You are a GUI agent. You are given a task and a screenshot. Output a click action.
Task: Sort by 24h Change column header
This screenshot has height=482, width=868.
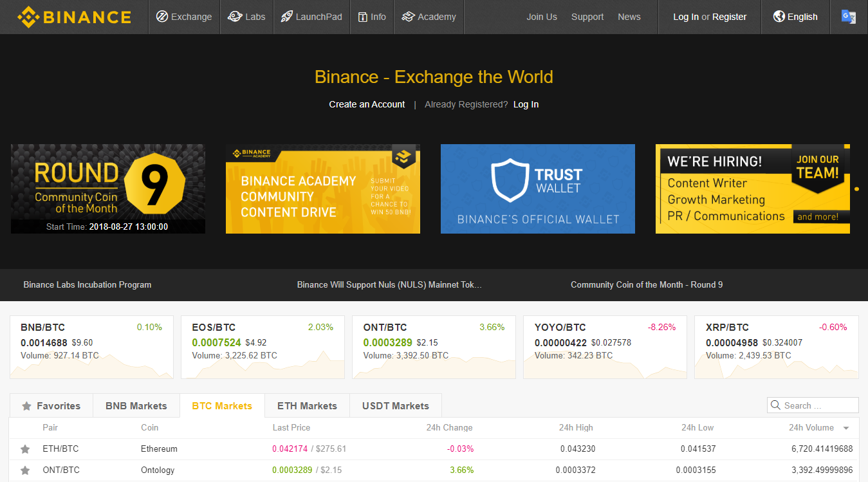(x=449, y=427)
